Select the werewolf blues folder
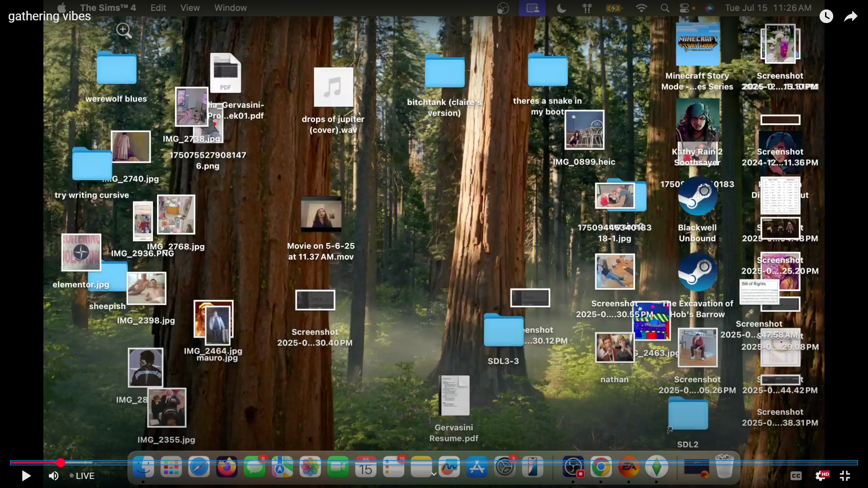 coord(116,68)
